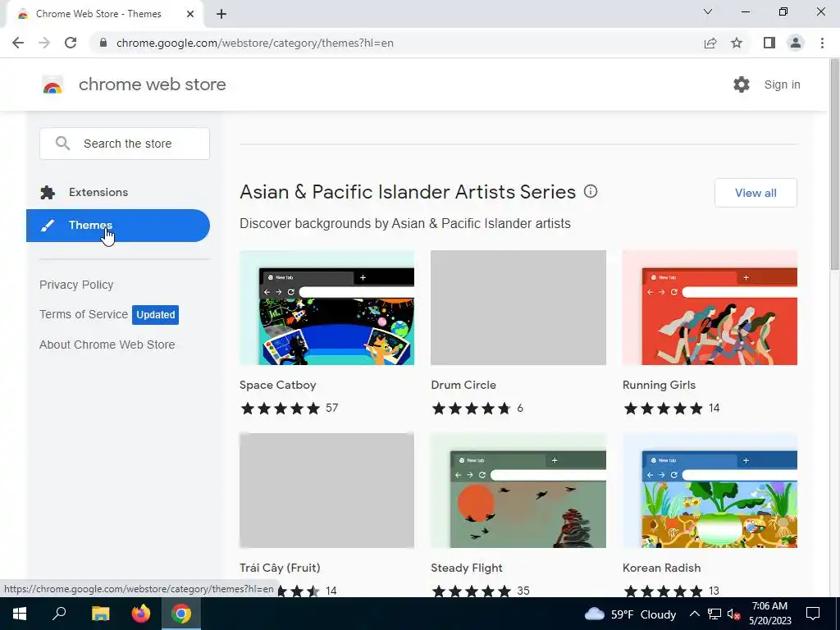Click the Trái Cây (Fruit) title text
This screenshot has height=630, width=840.
pos(280,568)
